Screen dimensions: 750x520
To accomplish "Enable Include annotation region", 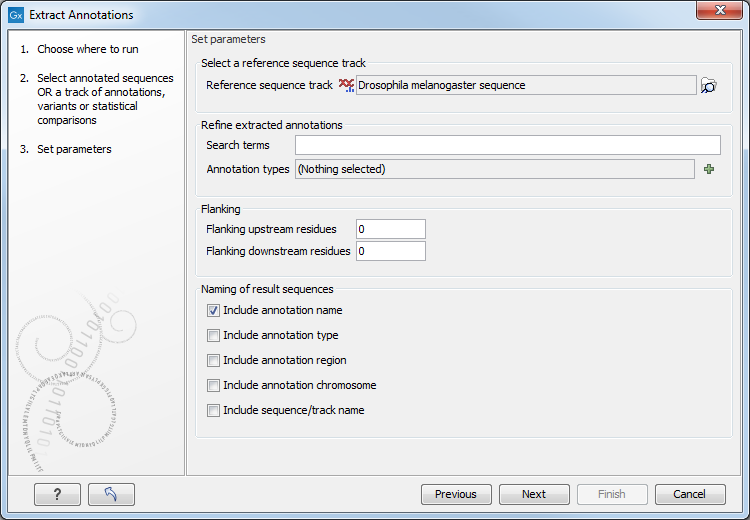I will (x=213, y=360).
